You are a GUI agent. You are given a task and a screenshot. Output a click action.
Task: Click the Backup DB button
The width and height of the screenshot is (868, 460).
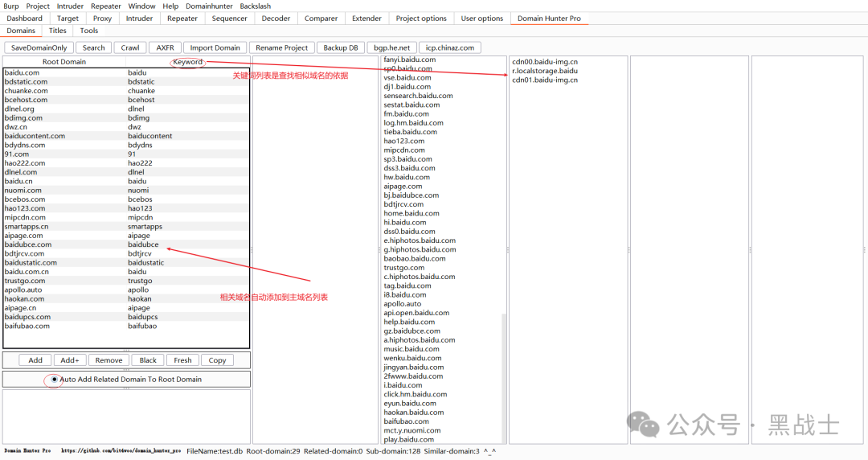341,47
